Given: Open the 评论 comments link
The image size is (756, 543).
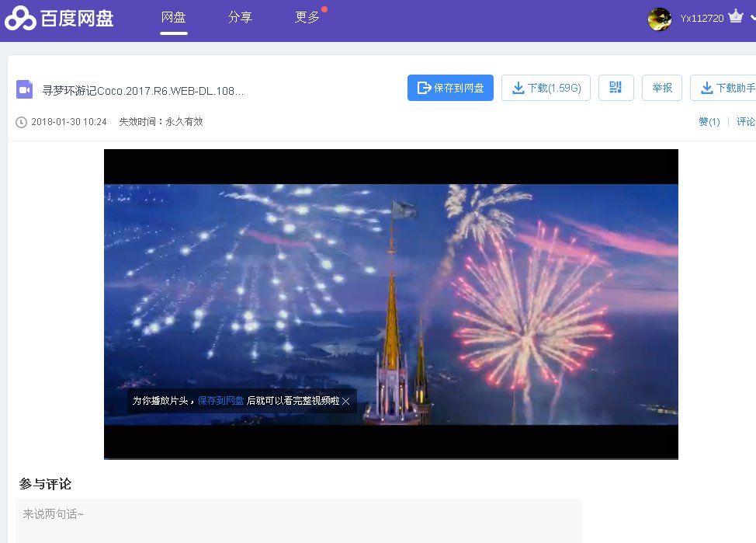Looking at the screenshot, I should point(745,121).
